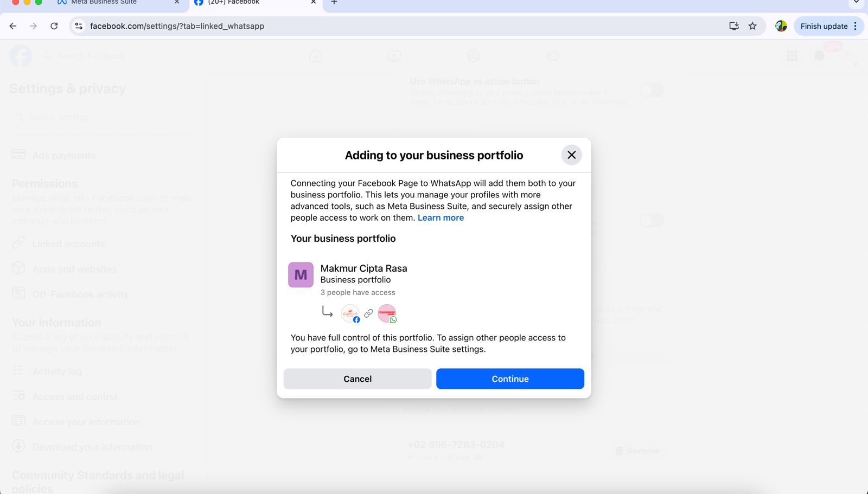View site information icon in address bar
The height and width of the screenshot is (494, 868).
79,26
